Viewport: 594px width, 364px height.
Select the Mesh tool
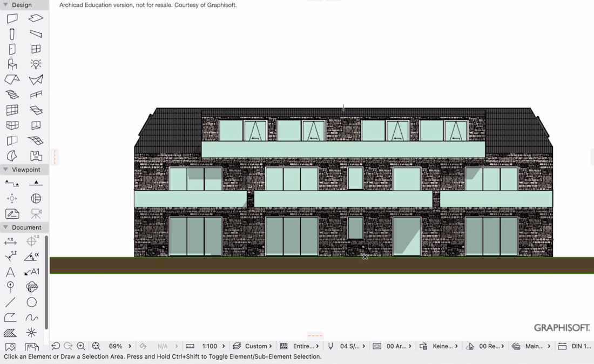36,140
